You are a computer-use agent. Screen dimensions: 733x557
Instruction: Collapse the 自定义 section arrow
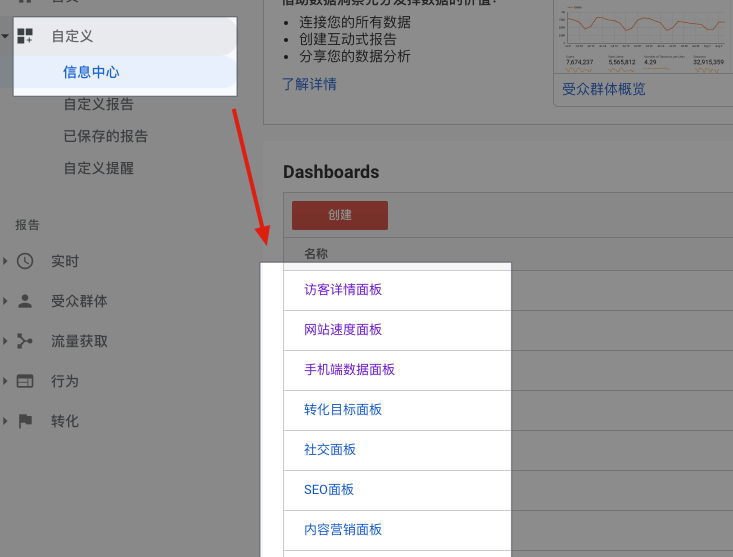(5, 36)
